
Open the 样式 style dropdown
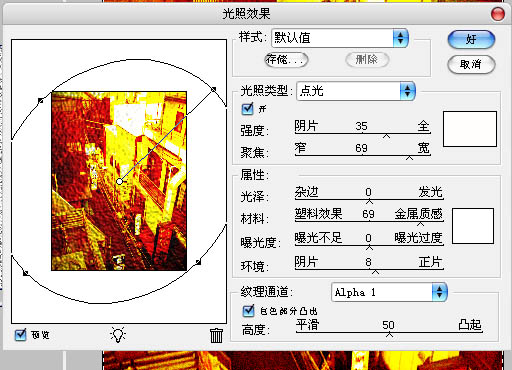point(340,38)
